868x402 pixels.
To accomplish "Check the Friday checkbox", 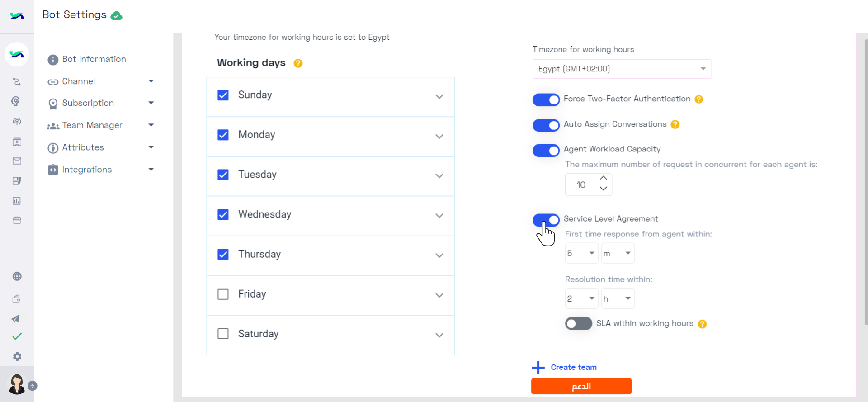I will [x=223, y=294].
